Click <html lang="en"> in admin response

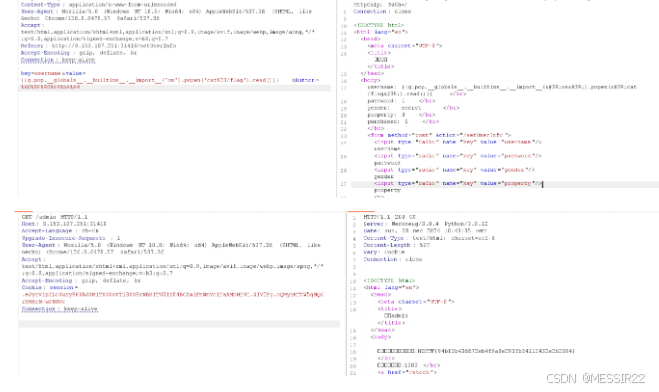click(x=391, y=287)
